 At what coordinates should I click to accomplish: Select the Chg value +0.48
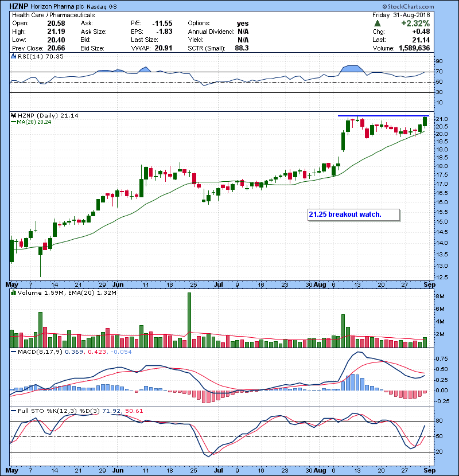pos(421,32)
